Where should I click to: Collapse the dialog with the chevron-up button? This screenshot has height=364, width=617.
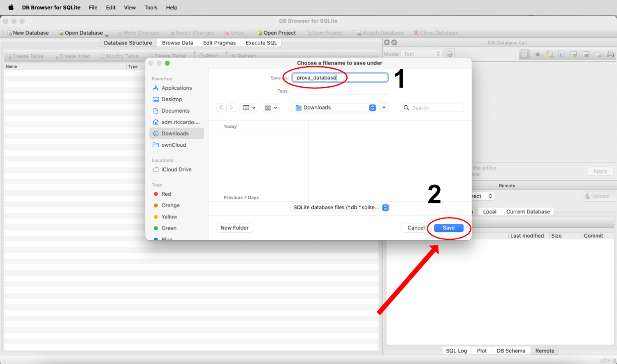384,108
